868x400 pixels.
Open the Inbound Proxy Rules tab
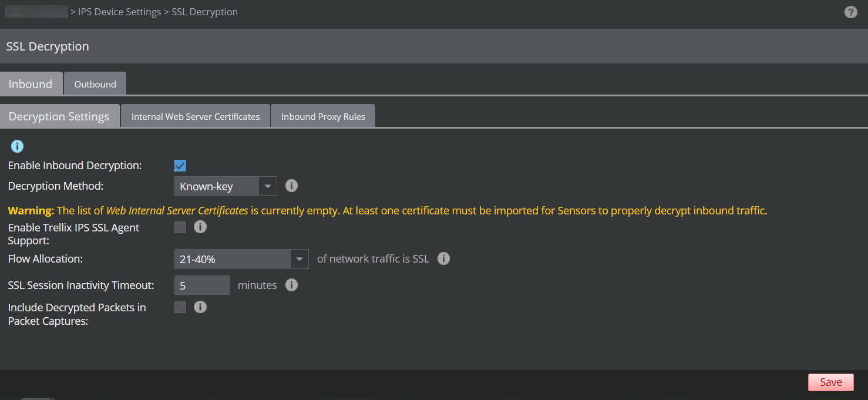tap(323, 116)
